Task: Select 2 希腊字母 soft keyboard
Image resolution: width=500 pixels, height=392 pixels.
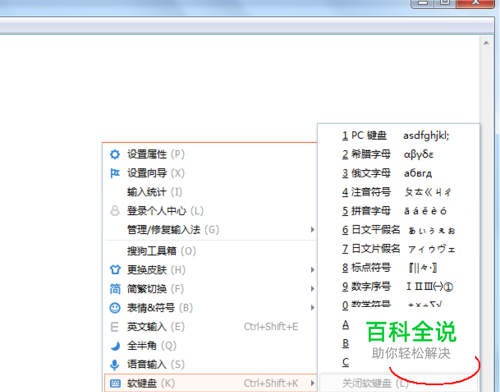Action: pos(399,154)
